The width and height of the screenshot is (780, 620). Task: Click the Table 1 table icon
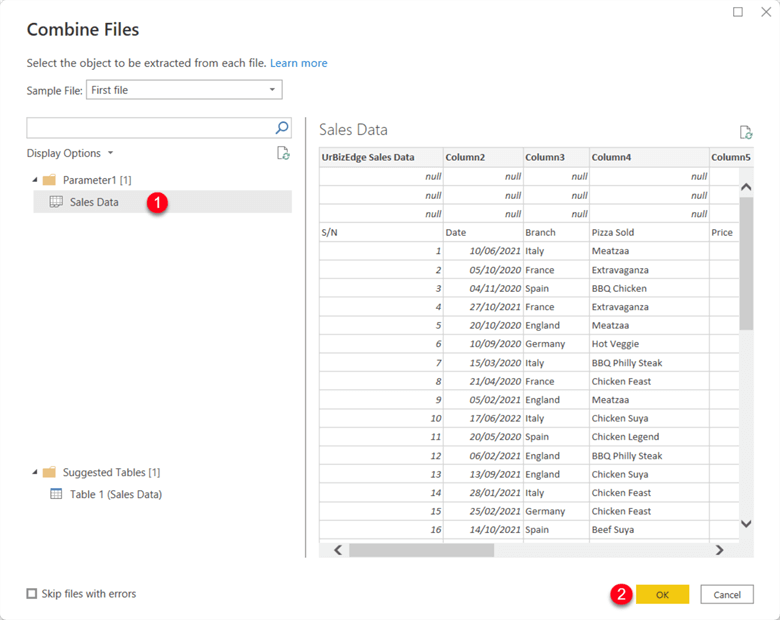[x=56, y=494]
